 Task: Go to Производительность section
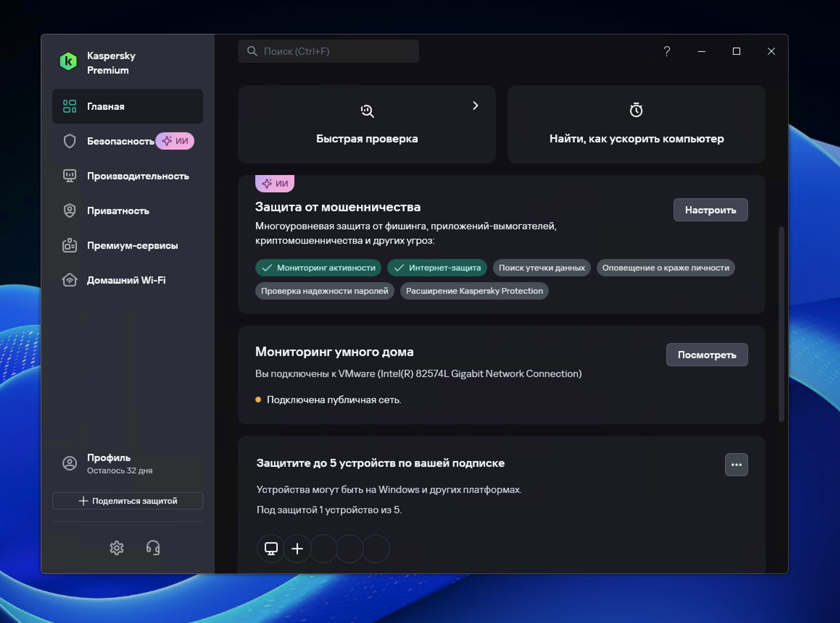click(x=138, y=176)
